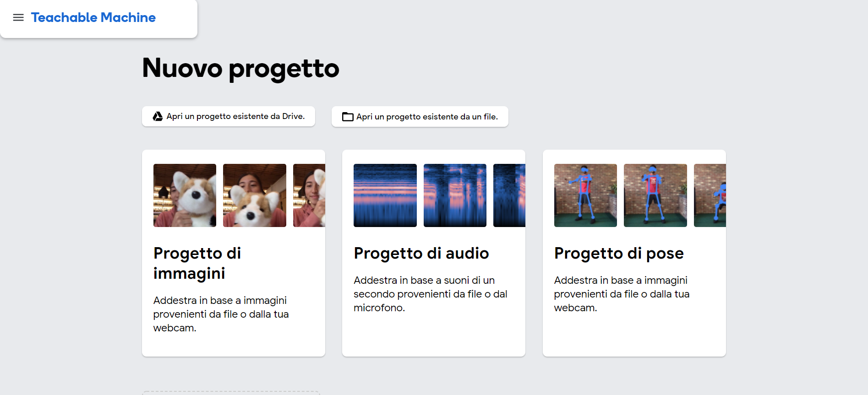This screenshot has height=395, width=868.
Task: Select the second pose skeleton thumbnail
Action: 655,195
